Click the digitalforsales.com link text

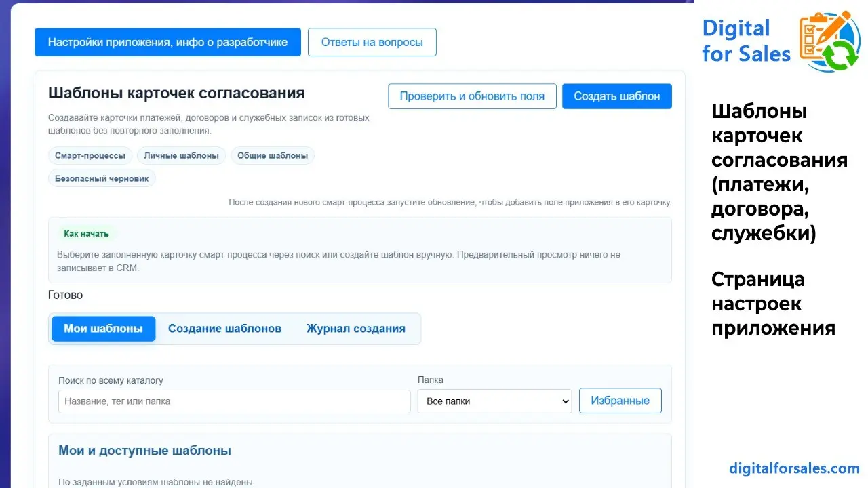point(794,468)
